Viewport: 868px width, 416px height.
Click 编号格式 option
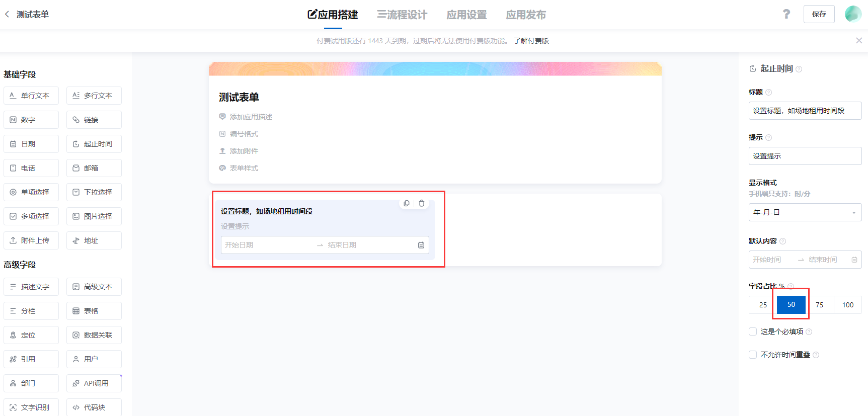(239, 134)
